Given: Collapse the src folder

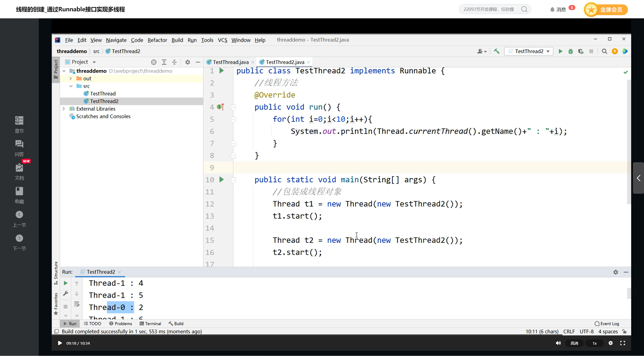Looking at the screenshot, I should 71,86.
